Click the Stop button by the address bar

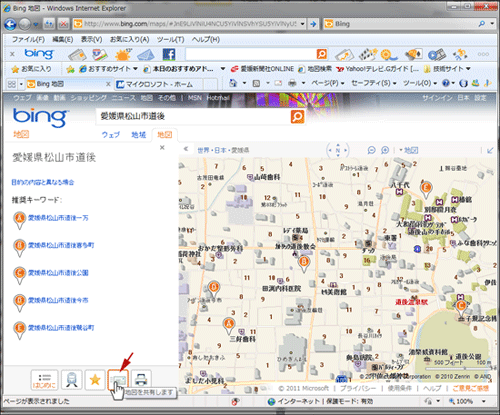(x=63, y=24)
